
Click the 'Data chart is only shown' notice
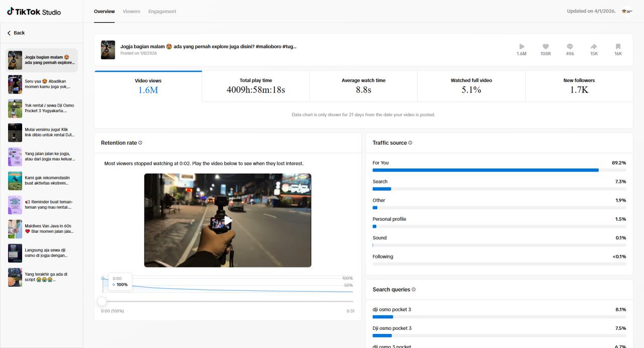[363, 115]
